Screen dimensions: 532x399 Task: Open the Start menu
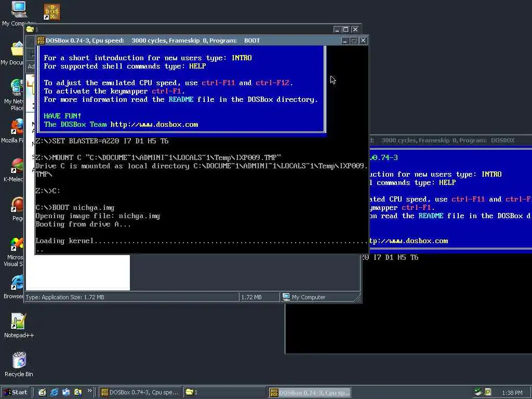pos(16,392)
